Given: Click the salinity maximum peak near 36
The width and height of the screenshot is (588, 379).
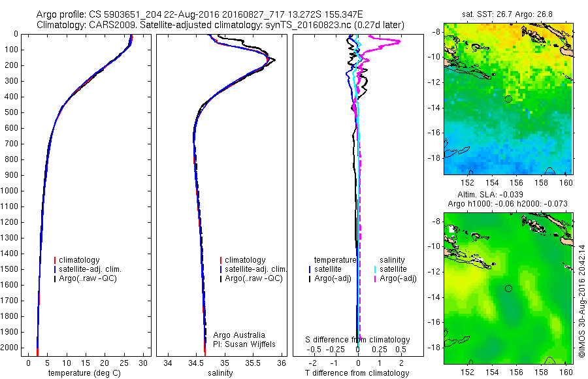Looking at the screenshot, I should point(273,60).
